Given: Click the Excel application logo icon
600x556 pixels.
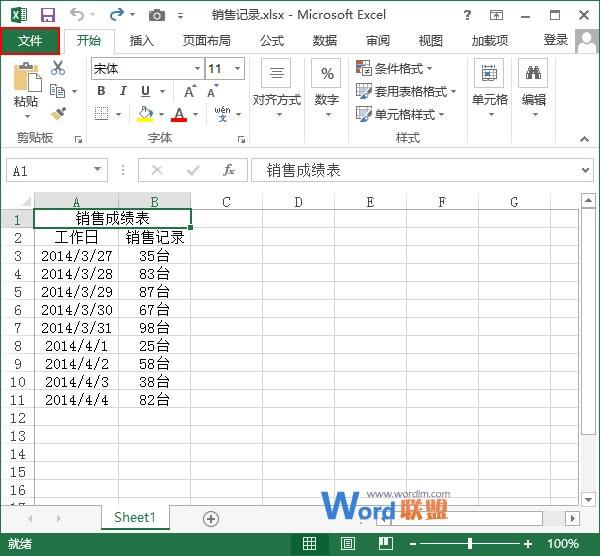Looking at the screenshot, I should point(19,15).
